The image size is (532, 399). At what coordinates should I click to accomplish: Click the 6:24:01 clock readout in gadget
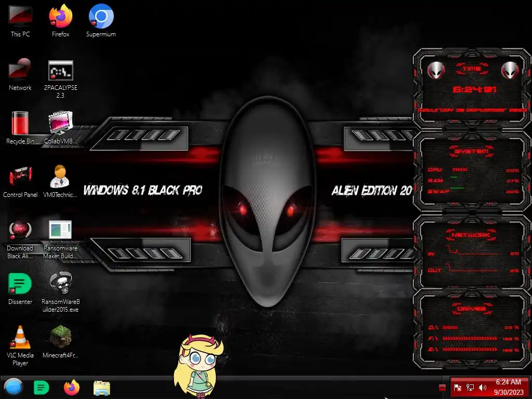[474, 89]
